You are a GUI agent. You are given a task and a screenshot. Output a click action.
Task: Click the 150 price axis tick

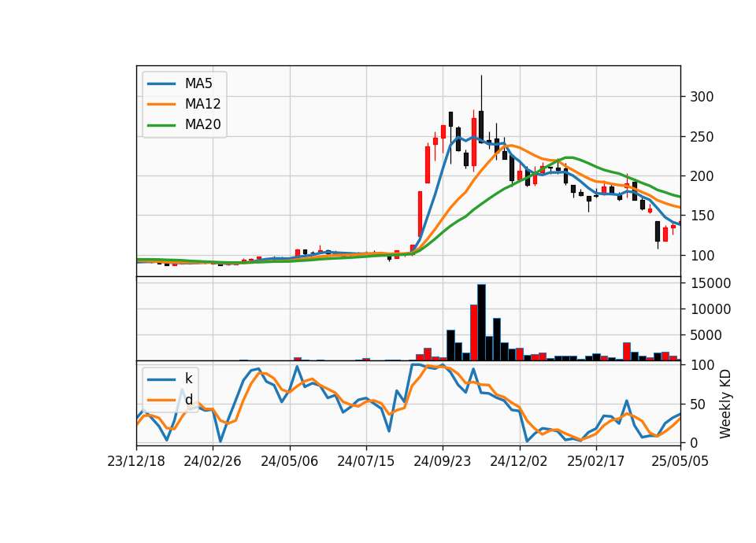[702, 216]
